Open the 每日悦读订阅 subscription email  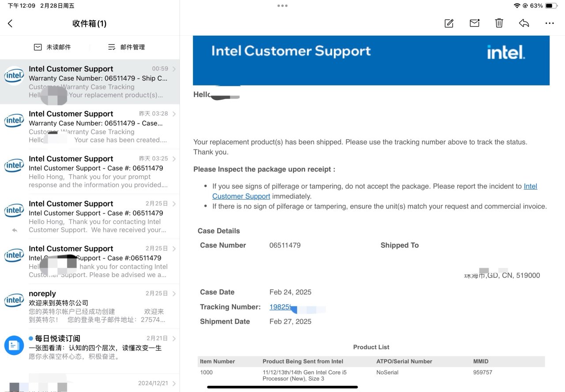pyautogui.click(x=97, y=347)
